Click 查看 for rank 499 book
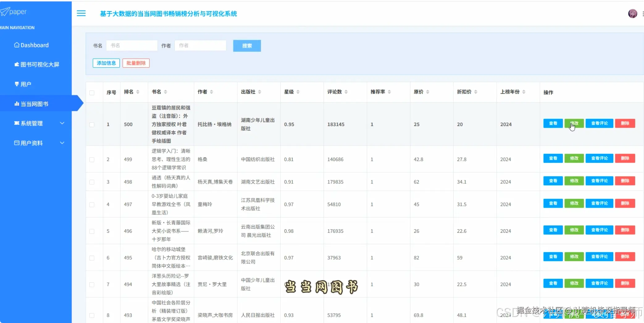The height and width of the screenshot is (323, 644). [x=553, y=158]
